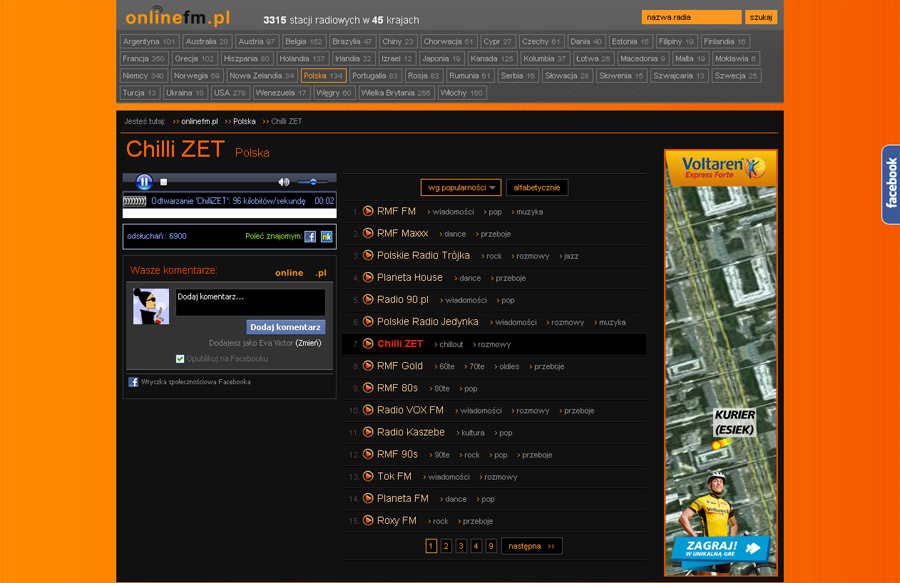The width and height of the screenshot is (900, 583).
Task: Click the Chilli ZET play icon
Action: [x=368, y=344]
